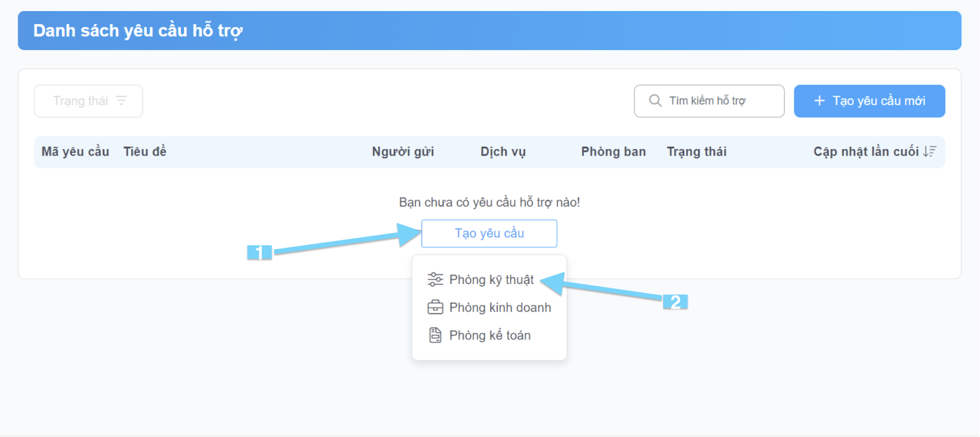This screenshot has width=980, height=437.
Task: Click the Dịch vụ column header
Action: 503,152
